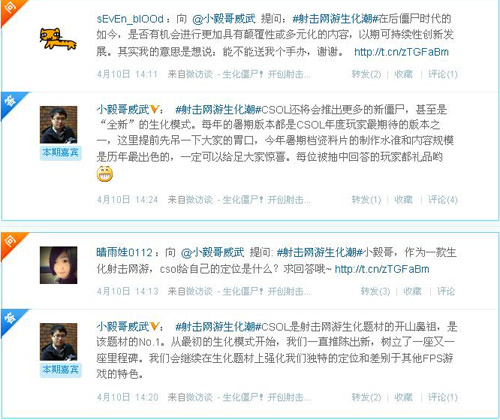Click 转发(2) on the 14:11 post
The height and width of the screenshot is (420, 500).
point(366,74)
